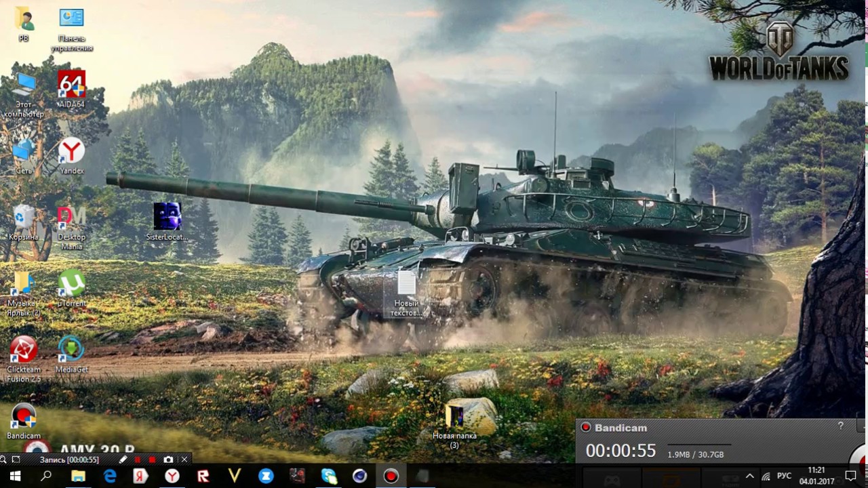Open the clock showing 11:21
The image size is (868, 488).
816,476
